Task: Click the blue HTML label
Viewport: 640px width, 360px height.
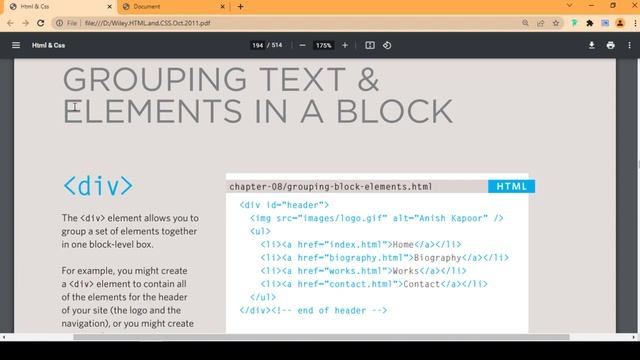Action: [511, 187]
